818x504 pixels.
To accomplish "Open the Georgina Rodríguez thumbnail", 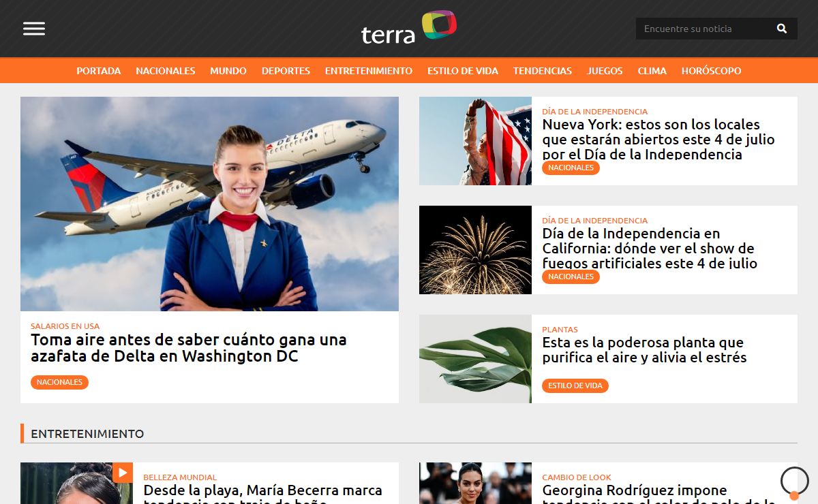I will tap(475, 484).
